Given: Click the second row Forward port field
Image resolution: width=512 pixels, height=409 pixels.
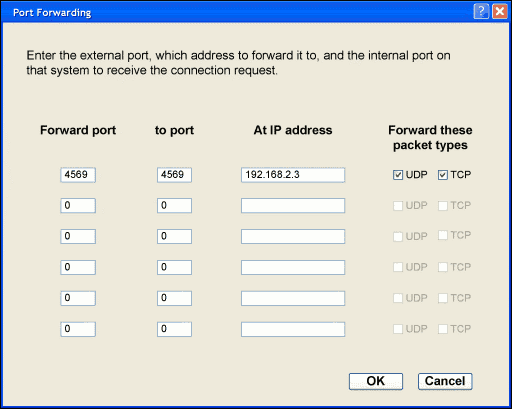Looking at the screenshot, I should [x=78, y=206].
